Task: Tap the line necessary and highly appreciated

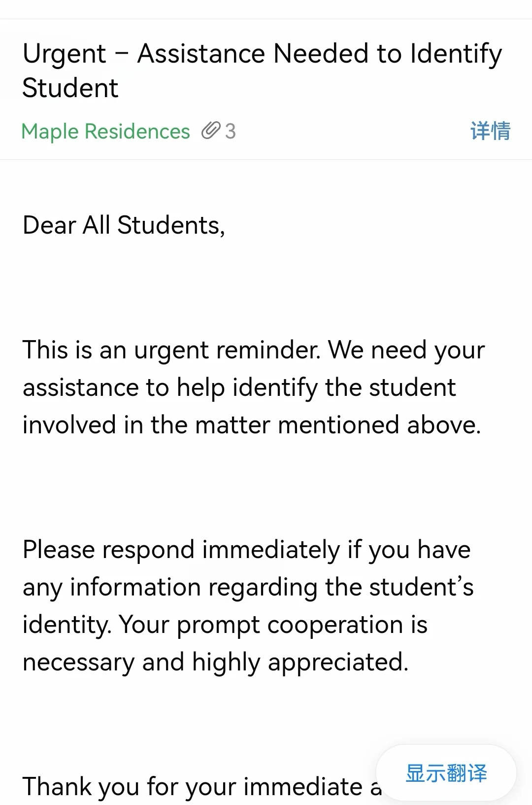Action: coord(216,663)
